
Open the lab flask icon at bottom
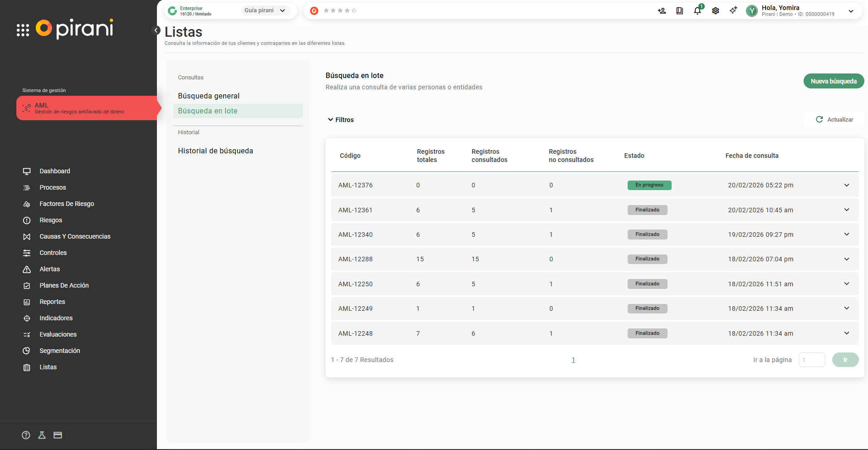pyautogui.click(x=42, y=435)
